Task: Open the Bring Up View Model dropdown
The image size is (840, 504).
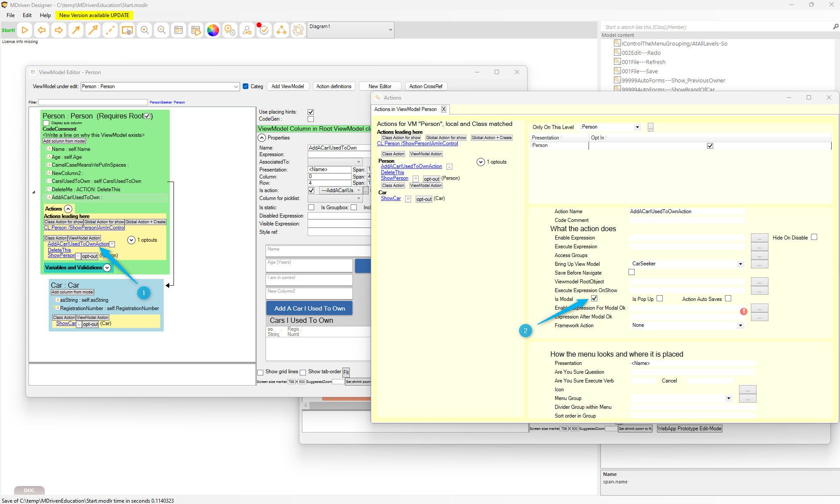Action: (x=740, y=264)
